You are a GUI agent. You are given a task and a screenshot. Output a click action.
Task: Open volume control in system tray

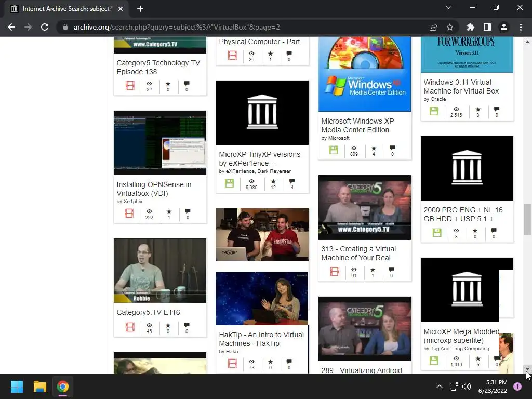click(x=467, y=387)
